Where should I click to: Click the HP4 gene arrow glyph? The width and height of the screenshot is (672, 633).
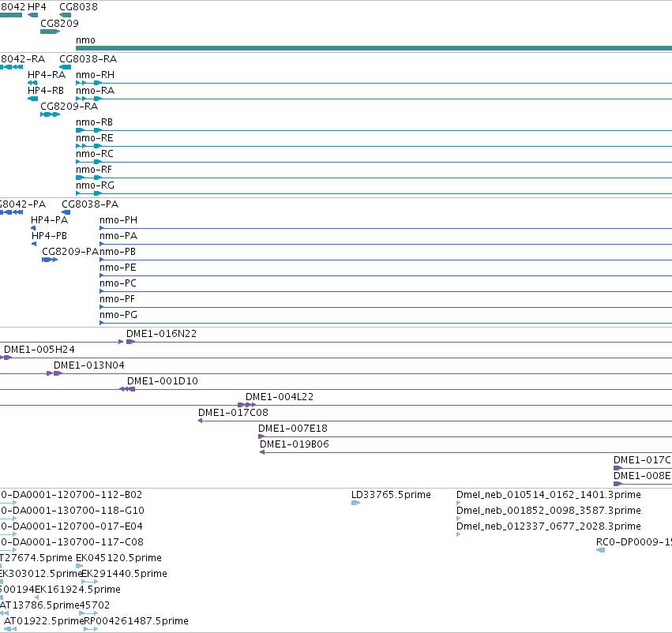(32, 15)
